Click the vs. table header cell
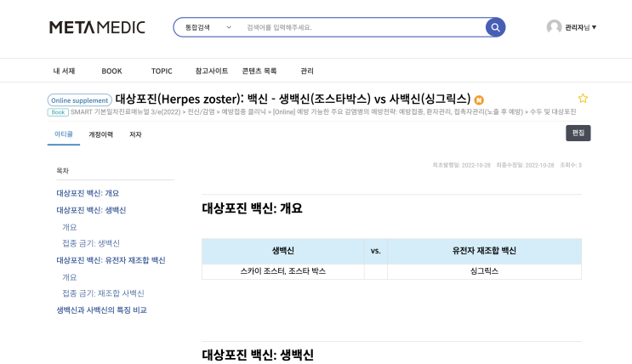The width and height of the screenshot is (632, 364). [x=376, y=251]
